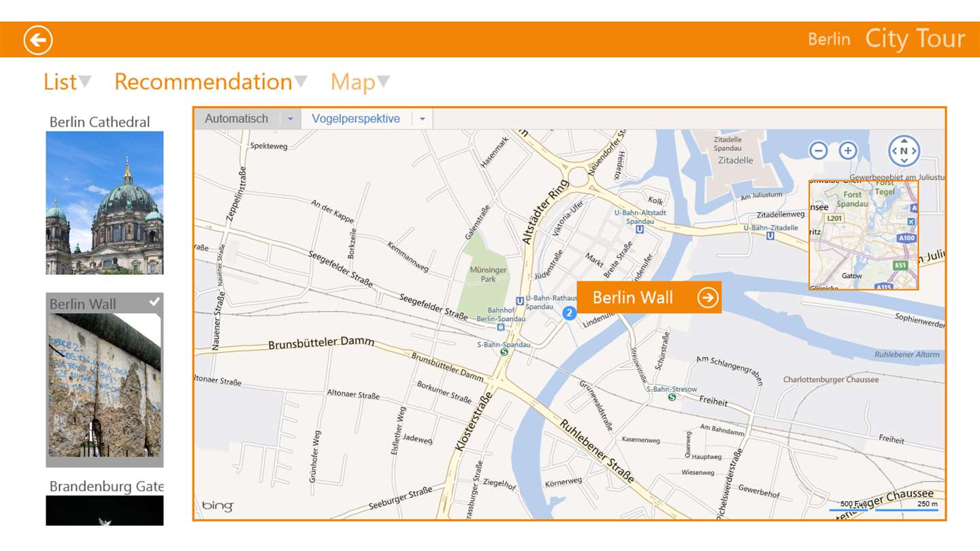This screenshot has width=980, height=551.
Task: Switch to the Recommendation tab
Action: click(x=203, y=82)
